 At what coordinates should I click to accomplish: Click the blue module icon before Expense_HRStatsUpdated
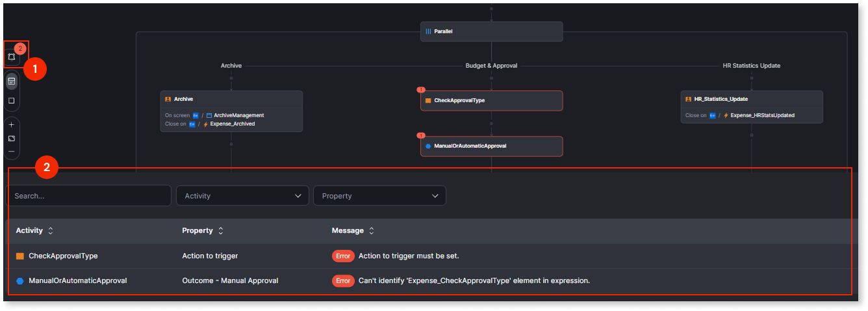click(712, 115)
